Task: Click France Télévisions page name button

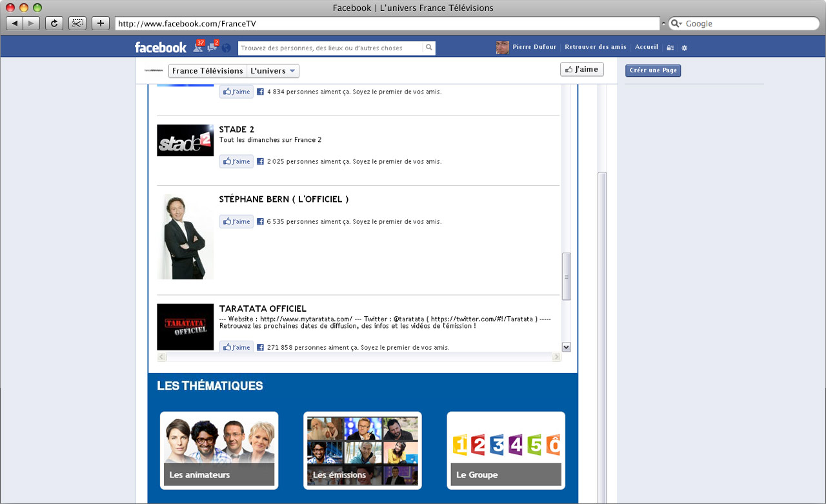Action: 208,71
